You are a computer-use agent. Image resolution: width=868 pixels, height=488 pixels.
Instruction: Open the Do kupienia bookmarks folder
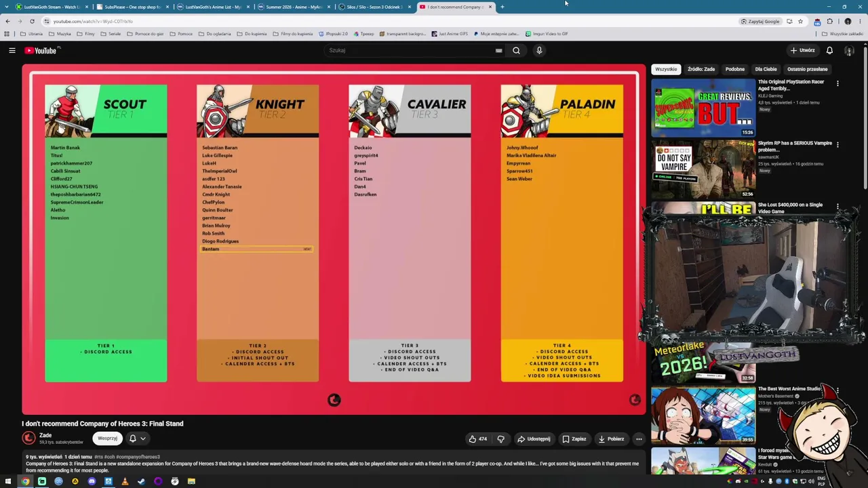252,34
